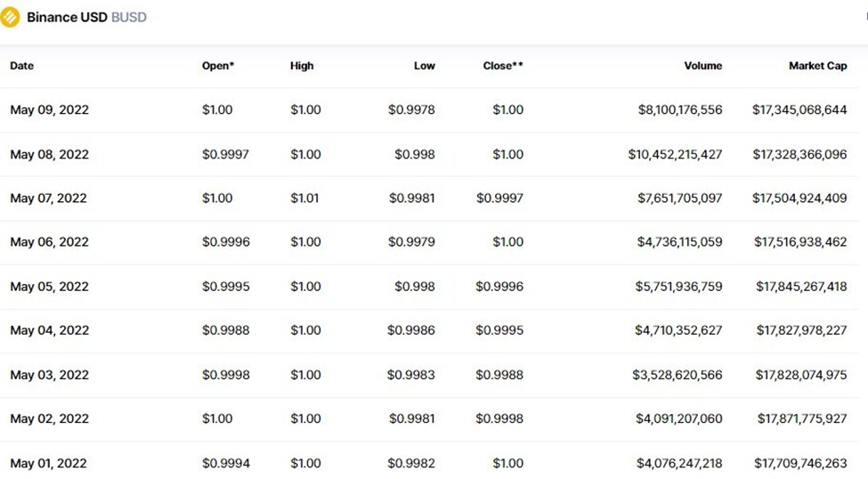Select the May 08, 2022 volume value
868x479 pixels.
(x=675, y=155)
